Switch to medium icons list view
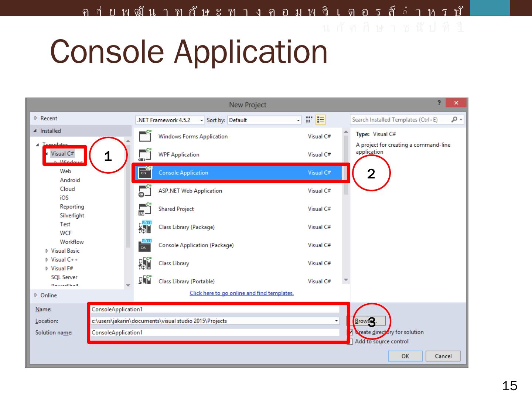Image resolution: width=532 pixels, height=399 pixels. [320, 120]
